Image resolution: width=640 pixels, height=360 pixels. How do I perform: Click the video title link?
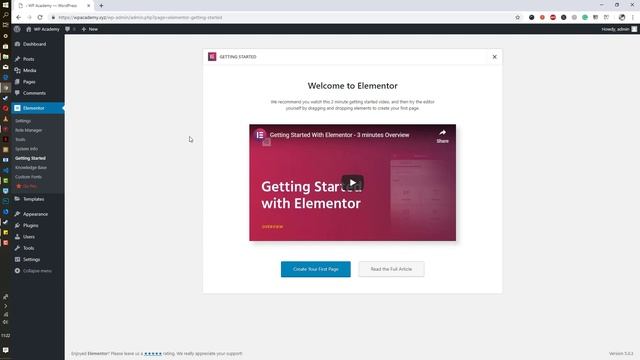339,135
